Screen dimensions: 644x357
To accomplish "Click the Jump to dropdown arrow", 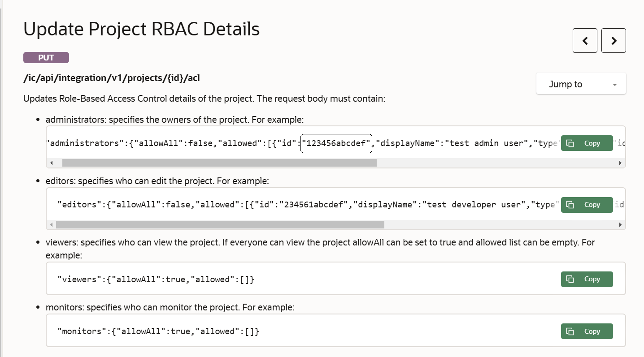I will click(x=614, y=85).
